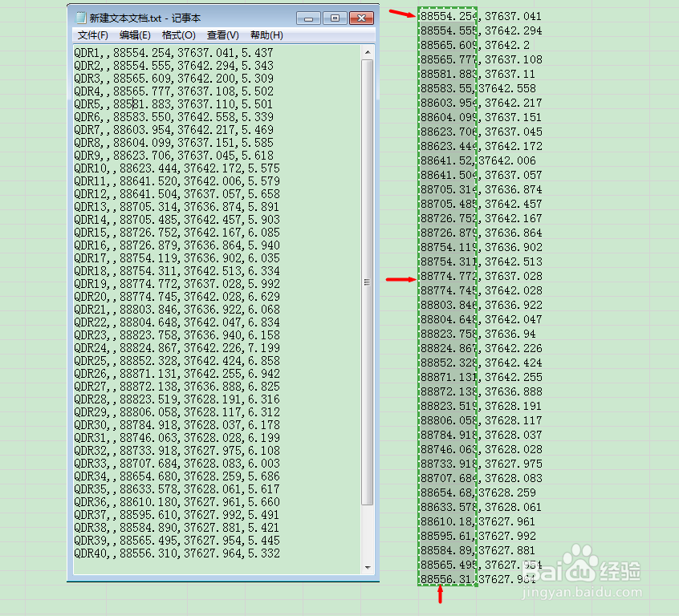Select spreadsheet cell 88565.609,37642.2
This screenshot has height=616, width=679.
[x=448, y=45]
